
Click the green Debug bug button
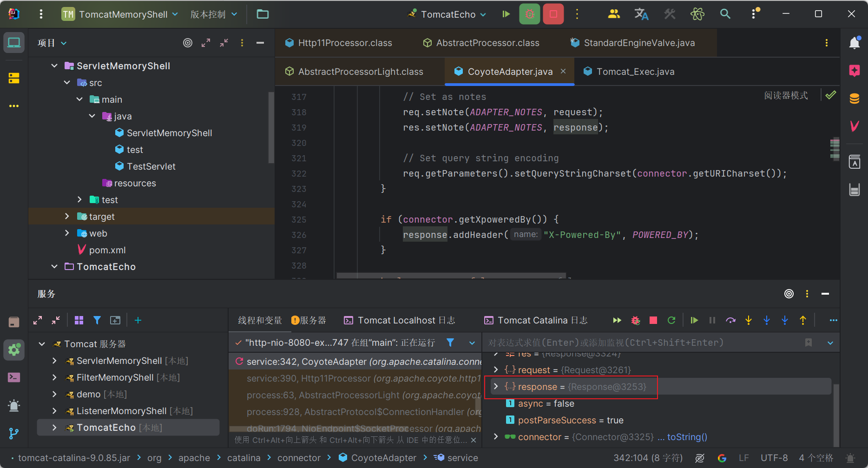click(530, 14)
